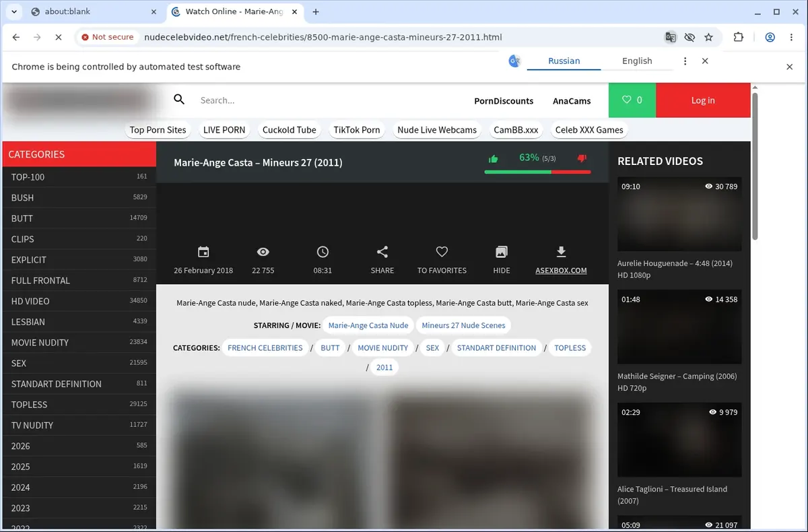Image resolution: width=808 pixels, height=532 pixels.
Task: Click the views eye icon
Action: [x=263, y=252]
